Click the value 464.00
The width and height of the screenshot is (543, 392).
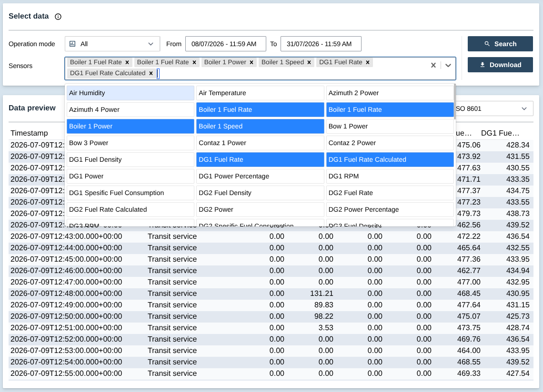[x=469, y=351]
